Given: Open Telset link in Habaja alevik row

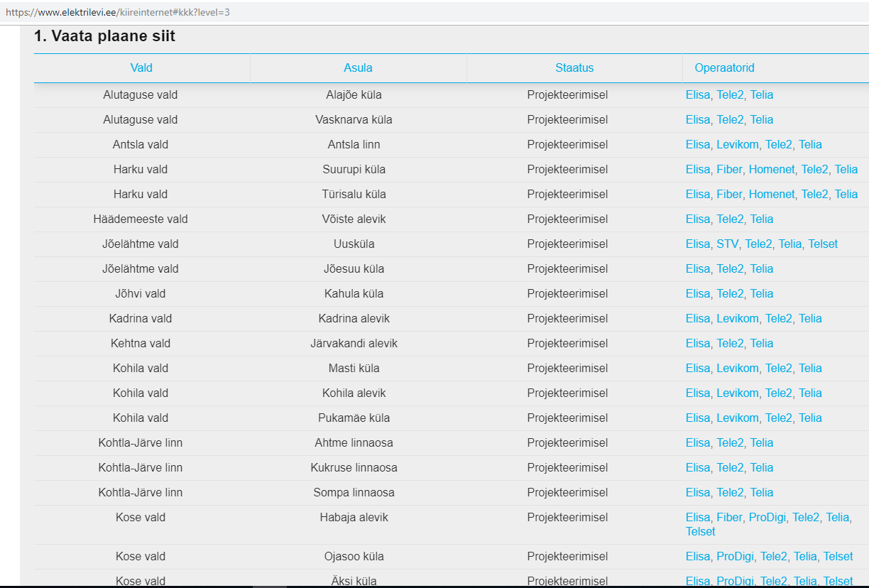Looking at the screenshot, I should [x=701, y=532].
